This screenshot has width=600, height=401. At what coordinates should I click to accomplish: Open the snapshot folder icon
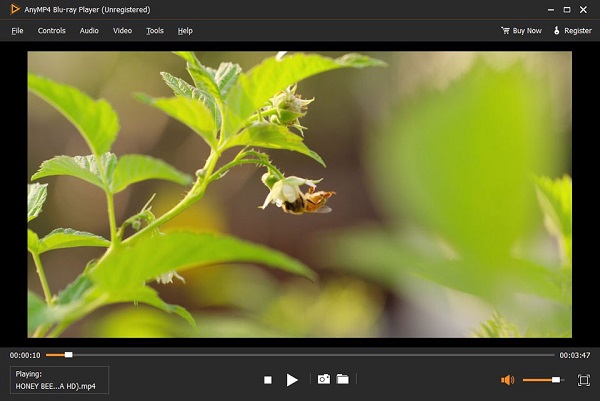[x=342, y=380]
